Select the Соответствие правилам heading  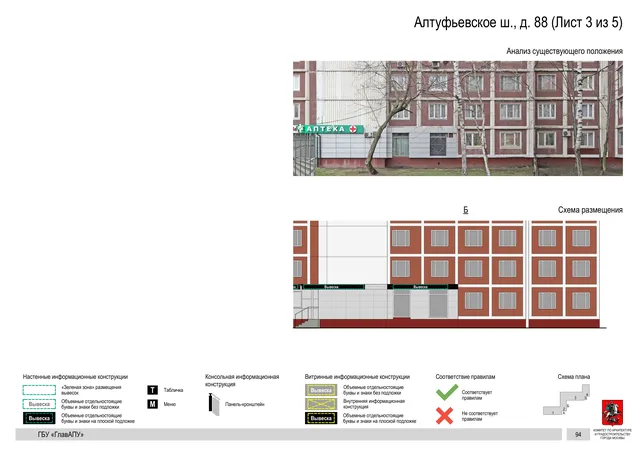coord(465,377)
